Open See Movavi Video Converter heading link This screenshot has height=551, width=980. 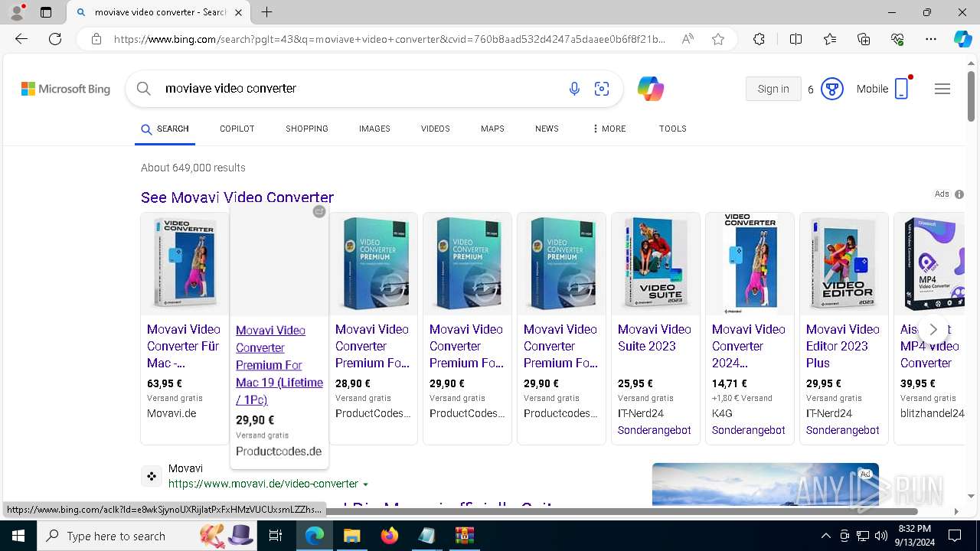237,197
